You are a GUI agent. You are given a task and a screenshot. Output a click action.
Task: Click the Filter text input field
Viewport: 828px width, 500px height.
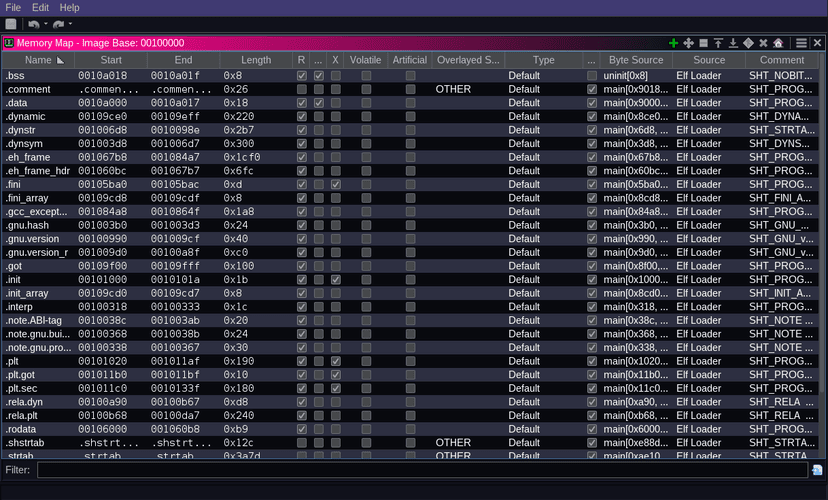tap(421, 470)
